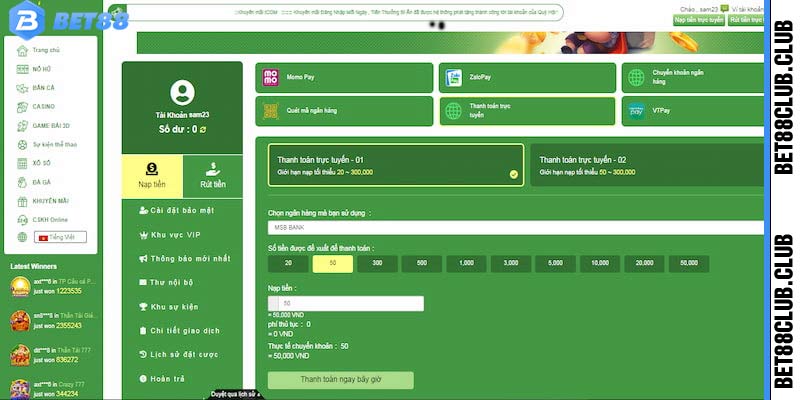Select Momo Pay payment method

tap(344, 78)
